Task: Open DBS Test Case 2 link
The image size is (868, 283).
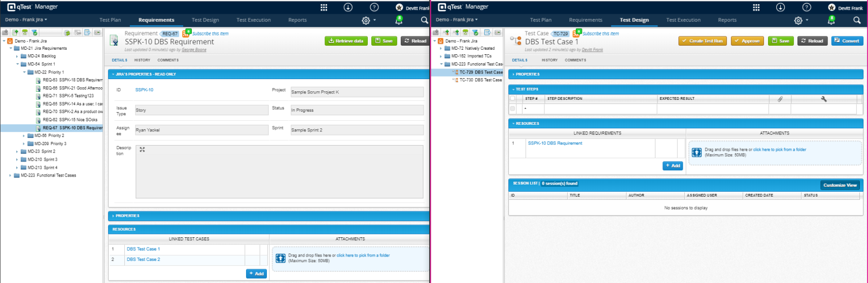Action: 143,259
